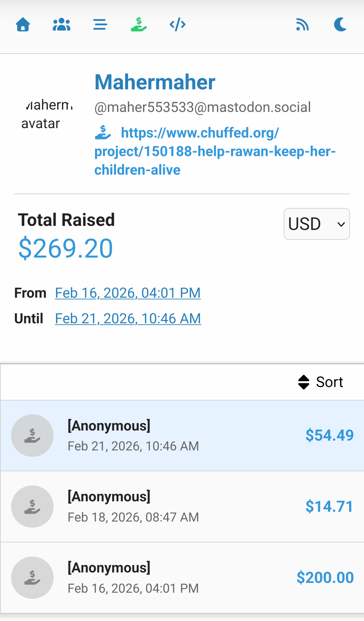Open the USD currency dropdown
Screen dimensions: 364x621
[x=316, y=224]
